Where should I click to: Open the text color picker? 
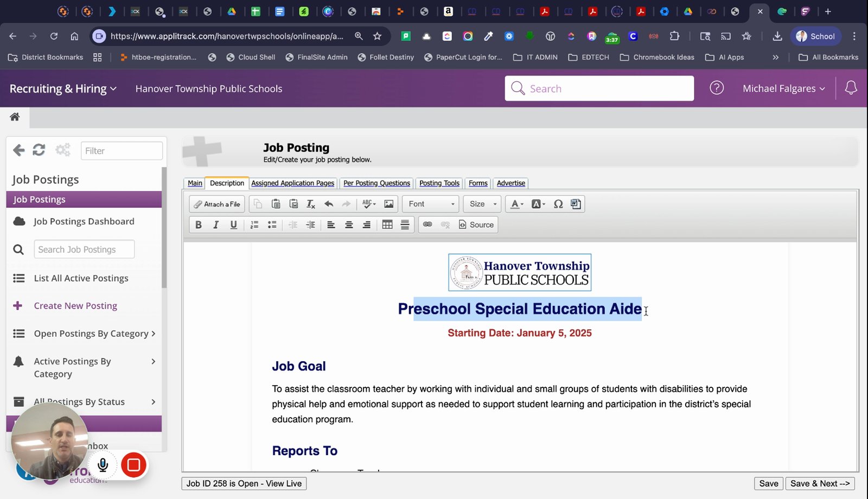pyautogui.click(x=517, y=204)
